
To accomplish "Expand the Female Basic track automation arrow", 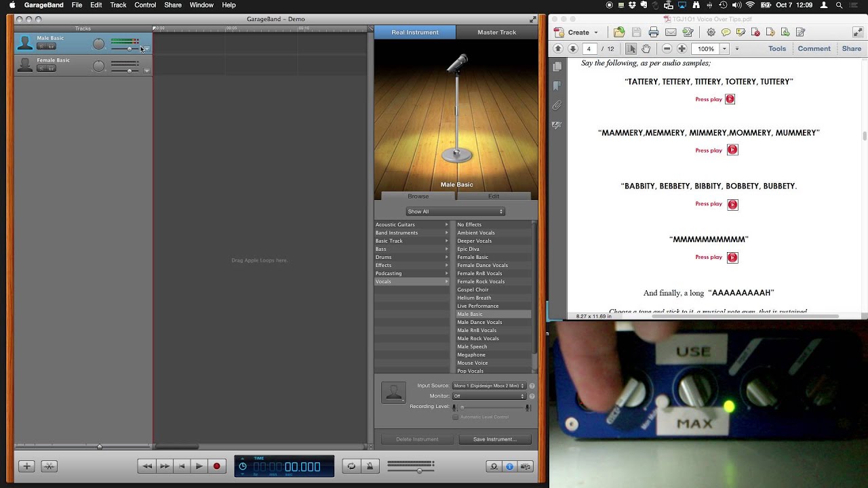I will (x=146, y=70).
